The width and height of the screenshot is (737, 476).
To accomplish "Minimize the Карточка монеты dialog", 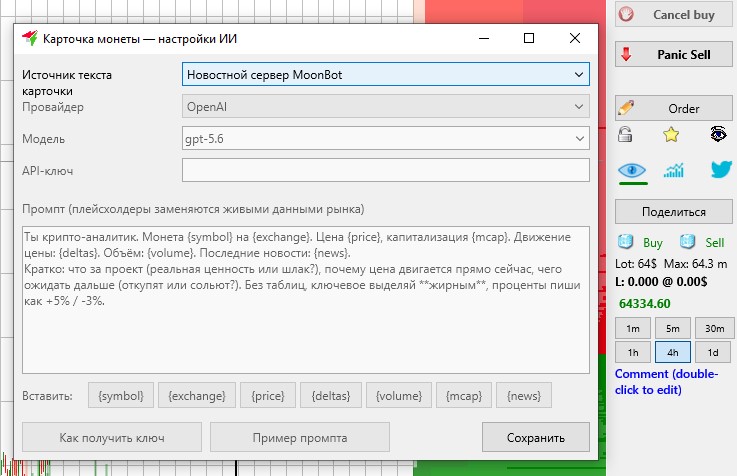I will (x=484, y=38).
